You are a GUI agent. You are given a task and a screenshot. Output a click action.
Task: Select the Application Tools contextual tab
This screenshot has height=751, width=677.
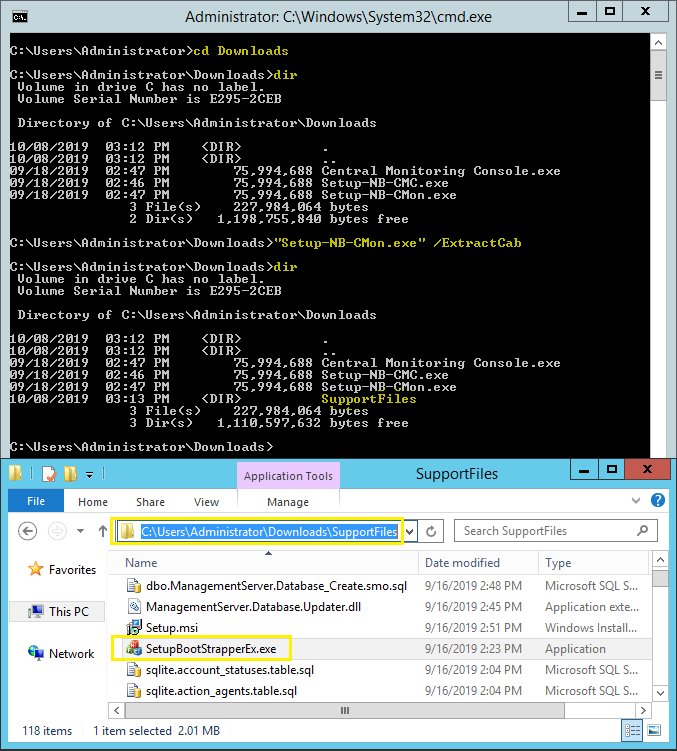288,476
